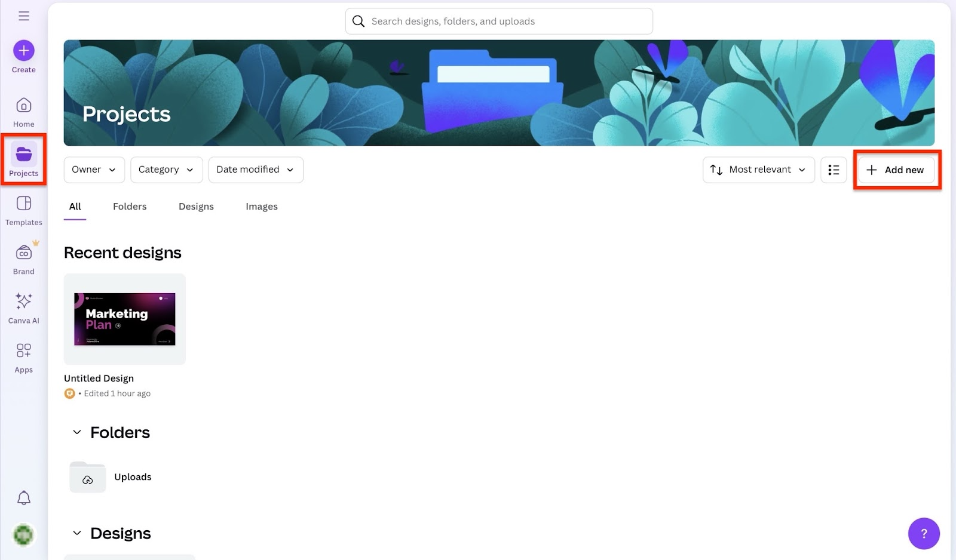Image resolution: width=956 pixels, height=560 pixels.
Task: Click the Uploads folder name
Action: pyautogui.click(x=133, y=477)
